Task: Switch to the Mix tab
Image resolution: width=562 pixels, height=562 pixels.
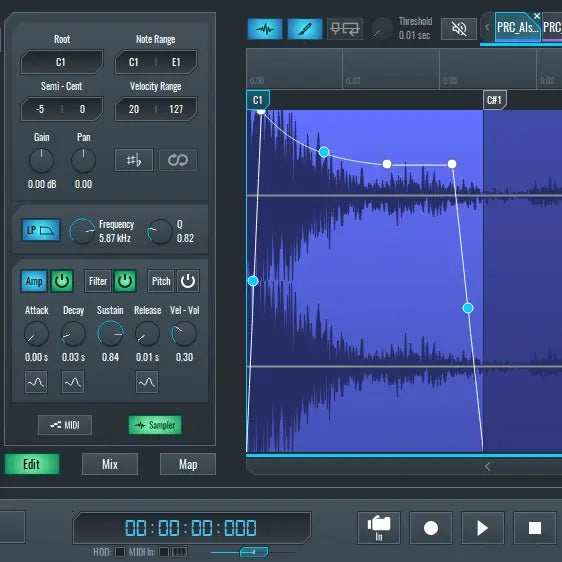Action: pyautogui.click(x=110, y=464)
